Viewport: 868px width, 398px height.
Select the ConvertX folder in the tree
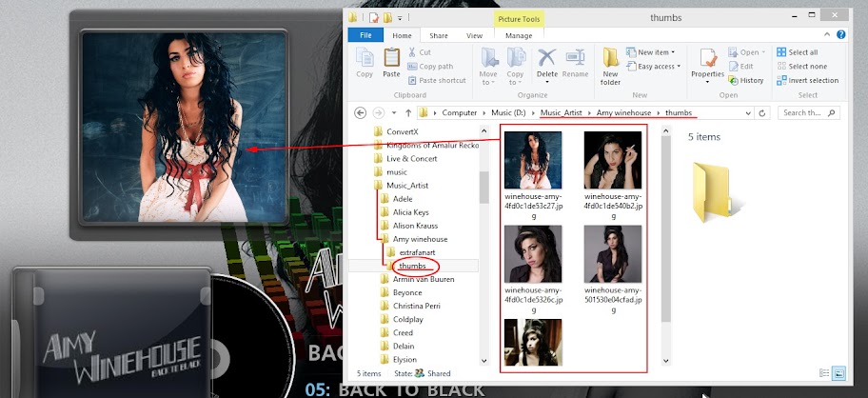403,131
